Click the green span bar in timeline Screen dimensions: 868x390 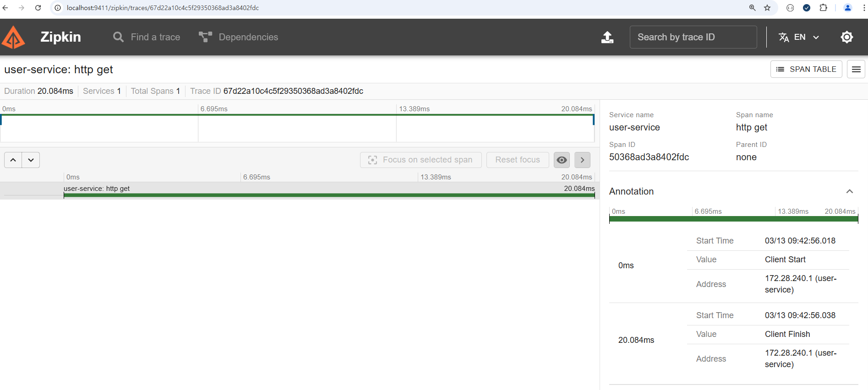pyautogui.click(x=329, y=195)
